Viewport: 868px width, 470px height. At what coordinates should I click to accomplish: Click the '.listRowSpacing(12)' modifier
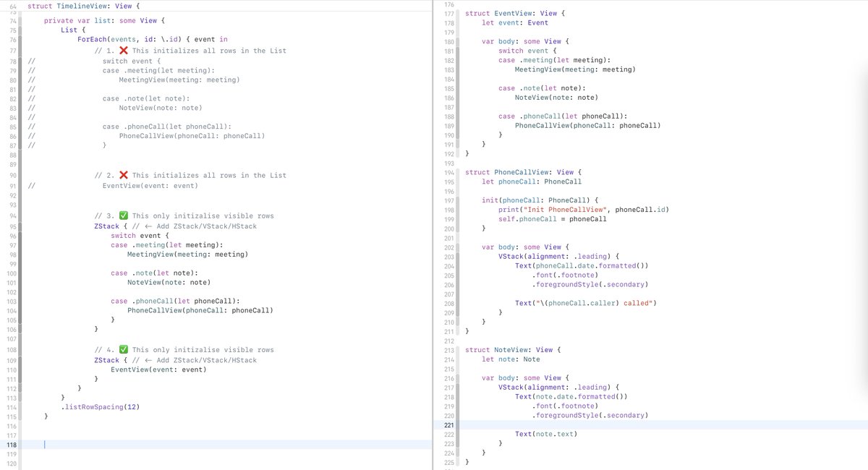pos(101,407)
